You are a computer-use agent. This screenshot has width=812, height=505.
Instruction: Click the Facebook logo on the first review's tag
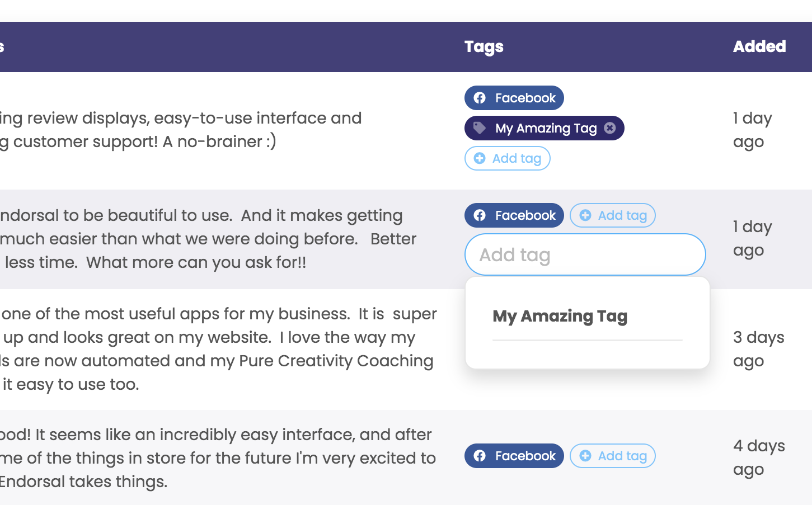pyautogui.click(x=480, y=98)
